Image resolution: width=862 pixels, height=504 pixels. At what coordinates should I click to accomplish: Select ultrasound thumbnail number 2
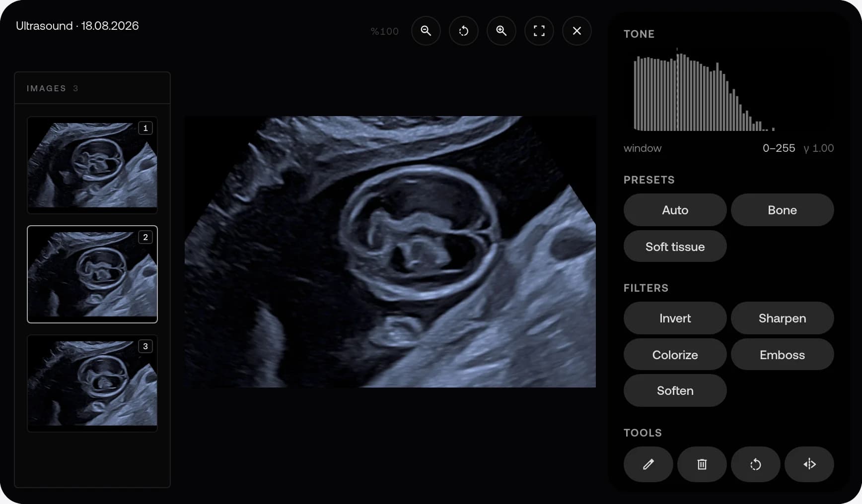coord(92,274)
